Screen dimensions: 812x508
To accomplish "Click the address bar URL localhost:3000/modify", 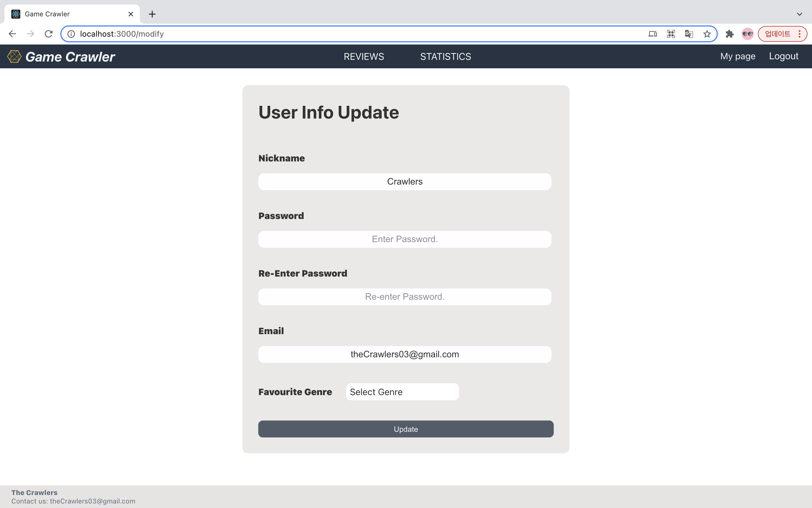I will (122, 34).
